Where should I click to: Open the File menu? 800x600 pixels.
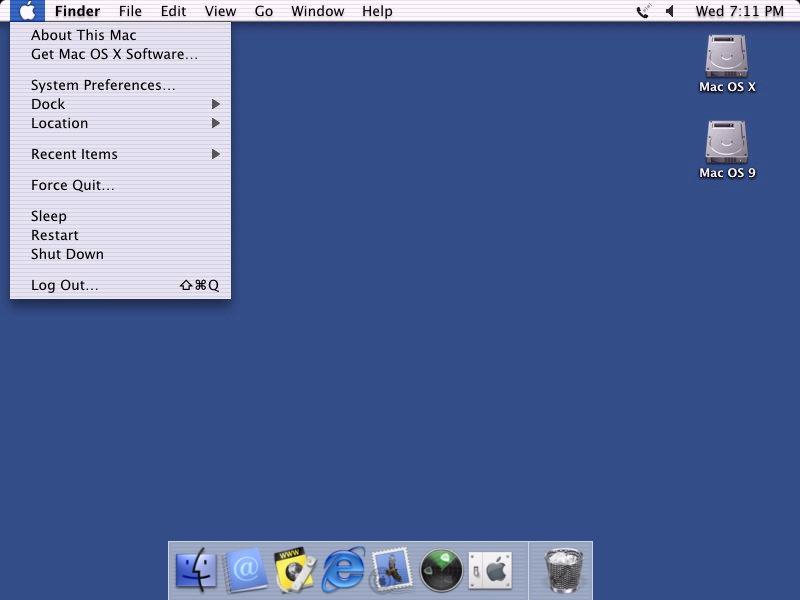click(x=130, y=11)
